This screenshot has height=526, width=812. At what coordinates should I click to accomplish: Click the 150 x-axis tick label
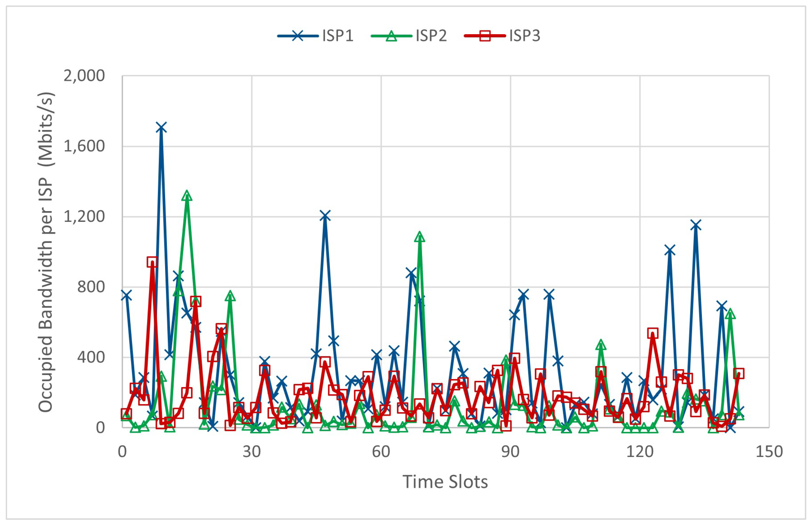(769, 452)
